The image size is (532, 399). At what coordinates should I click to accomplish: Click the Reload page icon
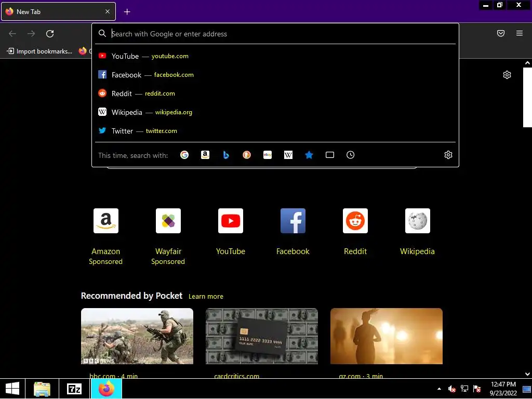coord(50,34)
